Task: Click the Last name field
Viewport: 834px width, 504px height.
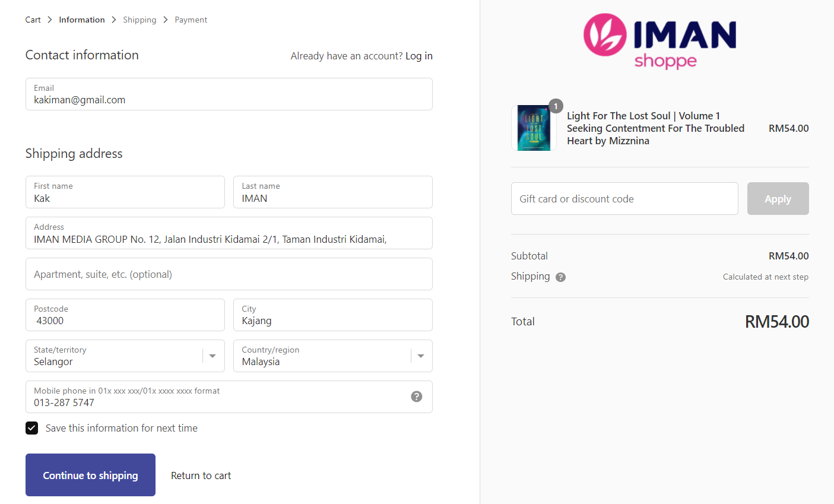Action: (333, 192)
